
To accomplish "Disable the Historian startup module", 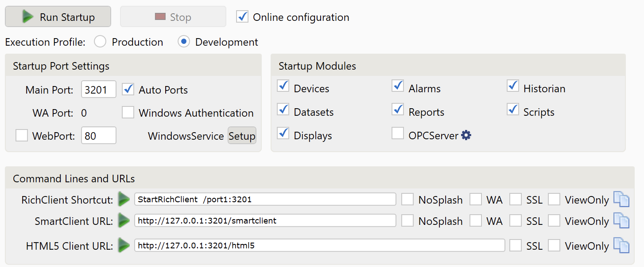I will click(x=512, y=86).
